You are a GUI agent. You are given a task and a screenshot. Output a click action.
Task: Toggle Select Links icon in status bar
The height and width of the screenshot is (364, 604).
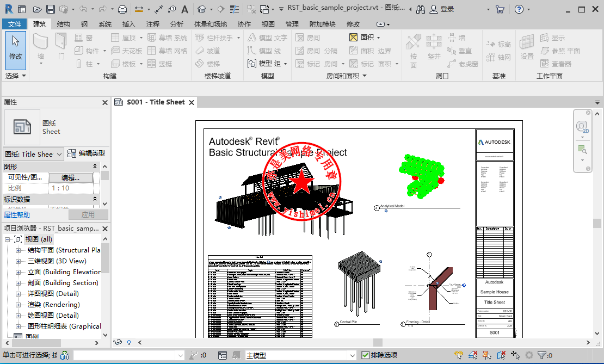point(458,355)
